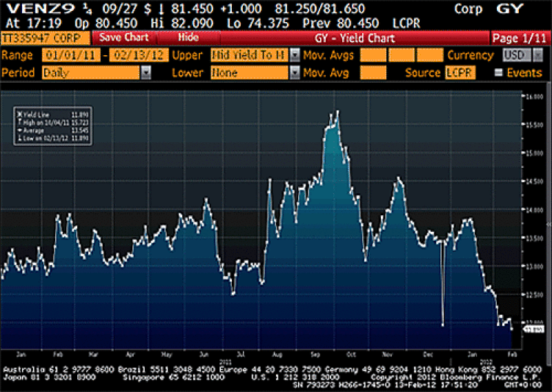Click the first Mov. Avgs input box
This screenshot has width=552, height=392.
click(x=373, y=55)
